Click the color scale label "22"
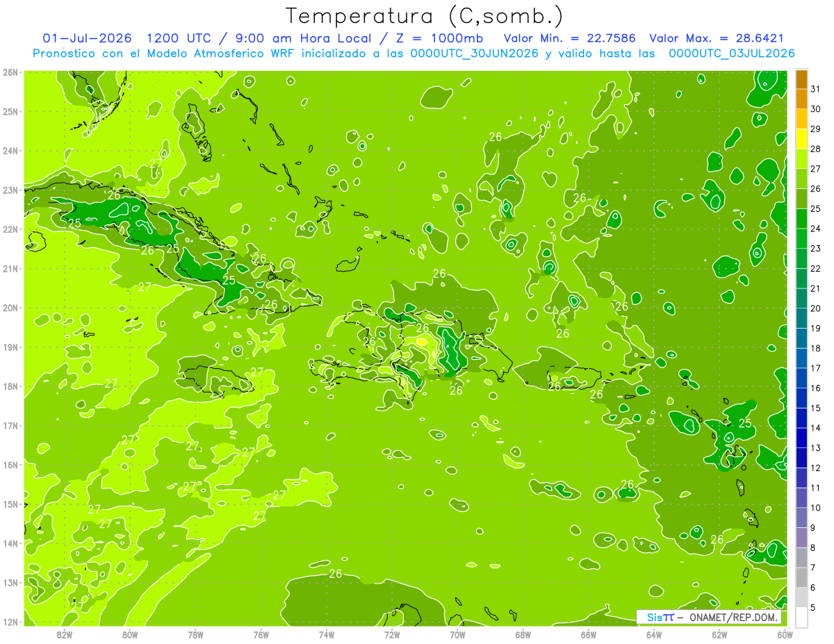Image resolution: width=834 pixels, height=644 pixels. pos(816,268)
